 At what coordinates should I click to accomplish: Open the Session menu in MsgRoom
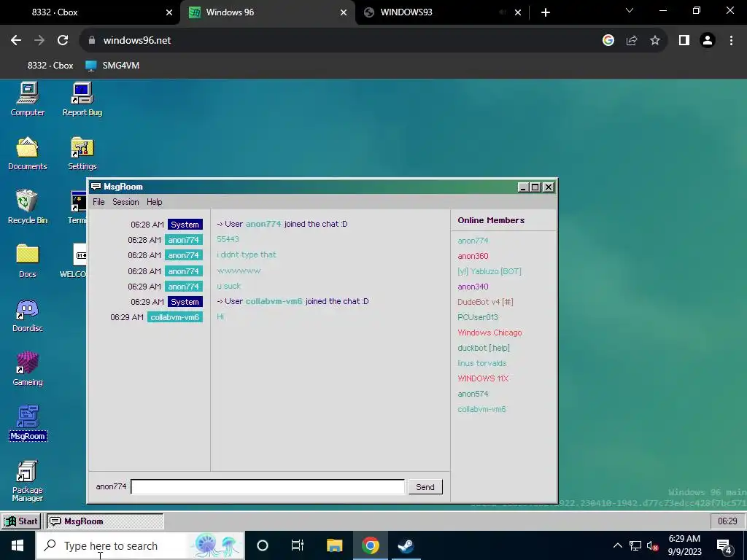click(125, 202)
